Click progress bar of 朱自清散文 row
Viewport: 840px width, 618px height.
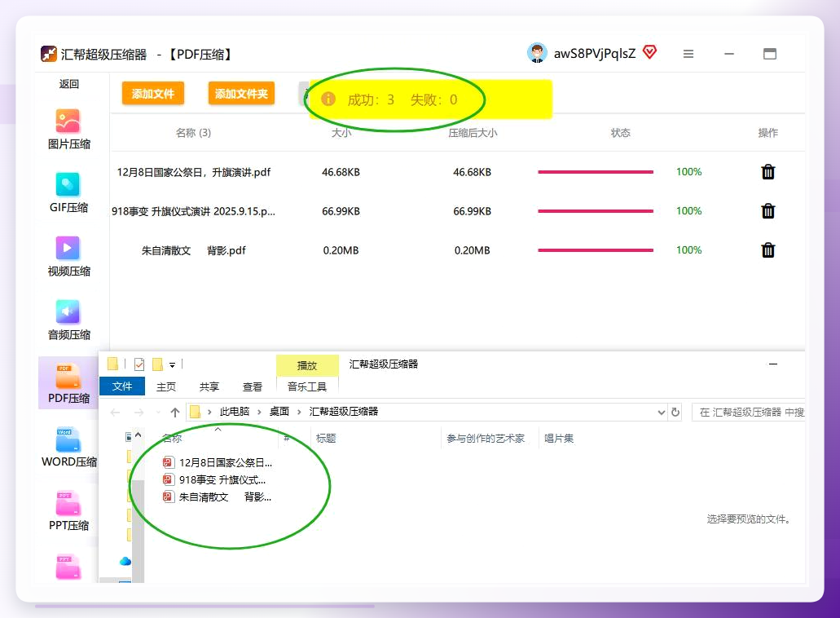[596, 250]
